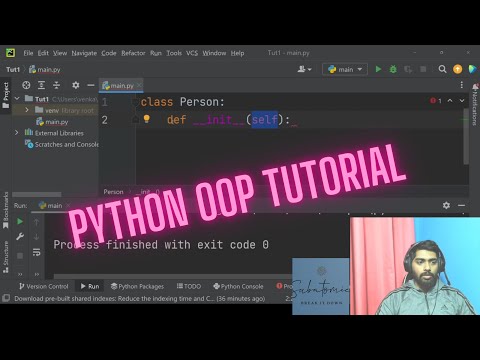Toggle the Structure sidebar tab
Image resolution: width=480 pixels, height=360 pixels.
(6, 257)
